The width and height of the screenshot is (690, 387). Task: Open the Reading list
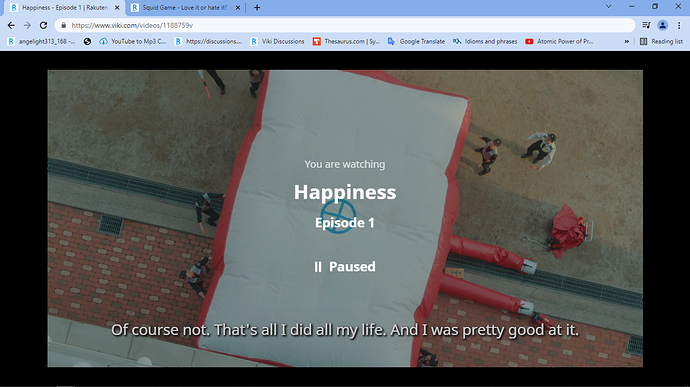(661, 41)
